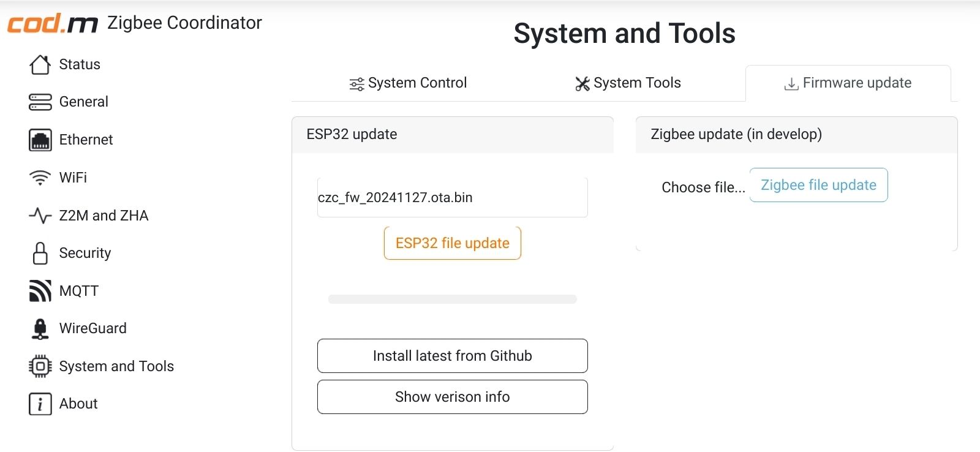
Task: Open WireGuard via its icon
Action: tap(40, 329)
